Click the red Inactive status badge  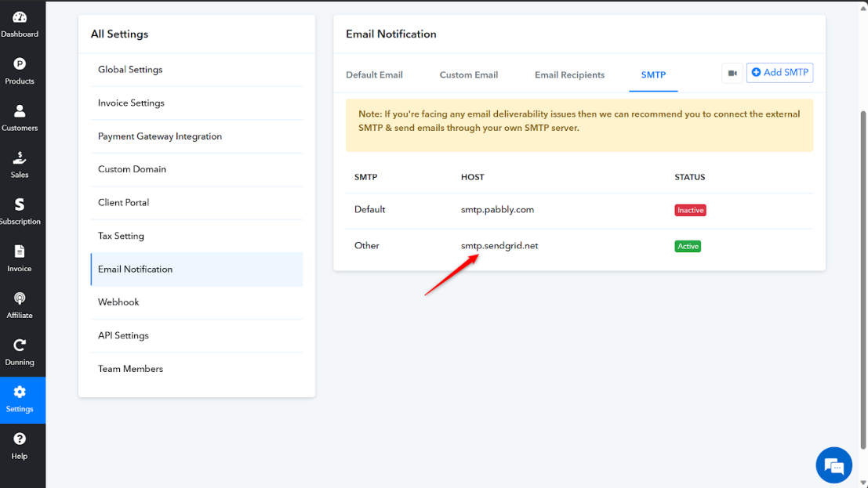tap(690, 210)
